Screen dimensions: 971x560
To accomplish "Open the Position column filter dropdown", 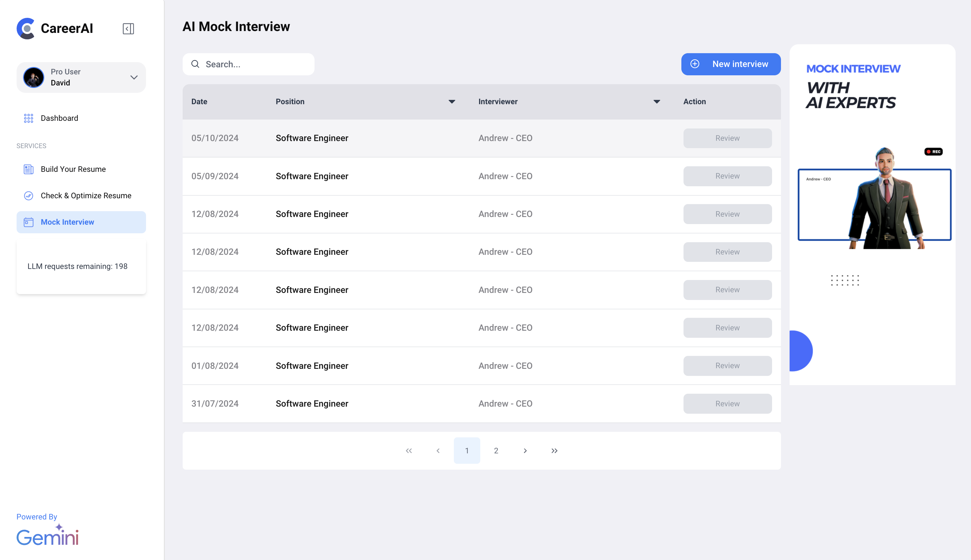I will [452, 102].
